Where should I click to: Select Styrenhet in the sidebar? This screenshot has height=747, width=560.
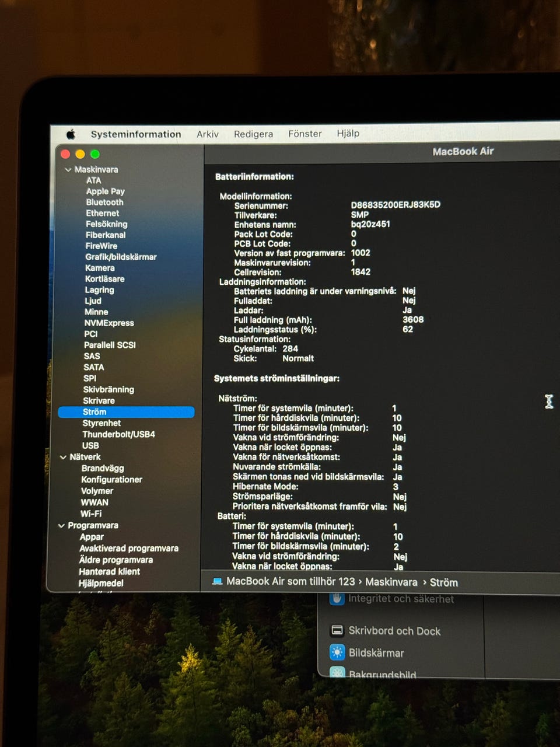click(x=101, y=423)
